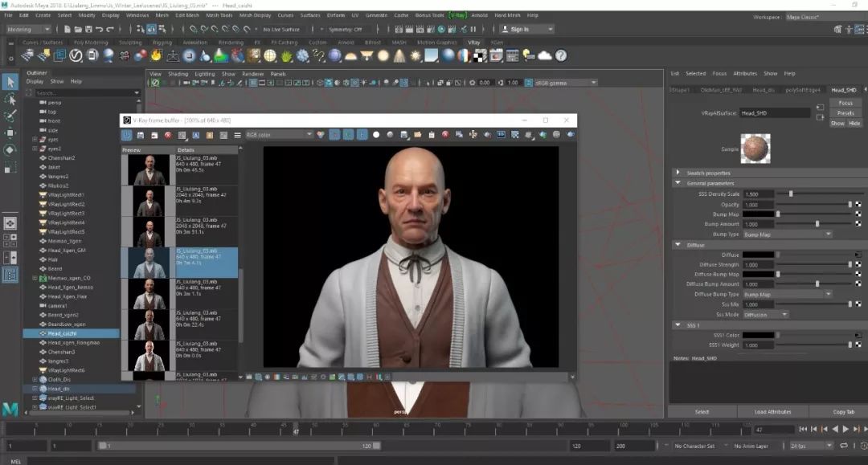This screenshot has width=868, height=465.
Task: Open the Modeling menu set dropdown
Action: point(30,29)
